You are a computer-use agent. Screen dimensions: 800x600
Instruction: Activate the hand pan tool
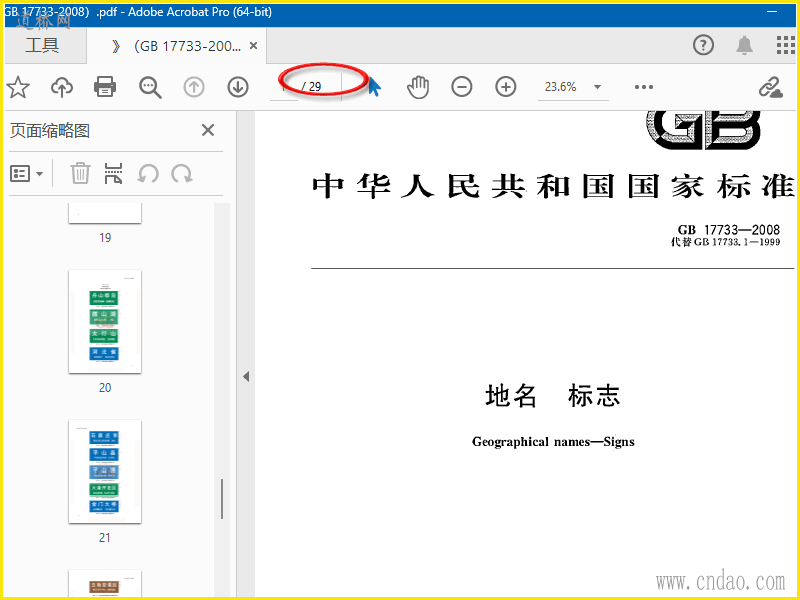(x=418, y=87)
